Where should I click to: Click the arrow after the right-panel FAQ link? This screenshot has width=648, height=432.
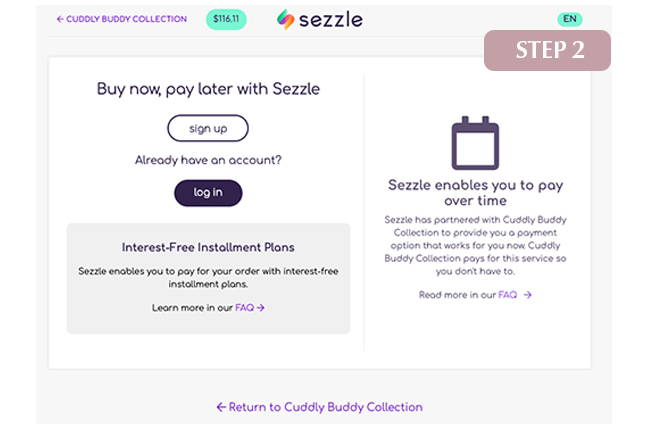pos(528,295)
